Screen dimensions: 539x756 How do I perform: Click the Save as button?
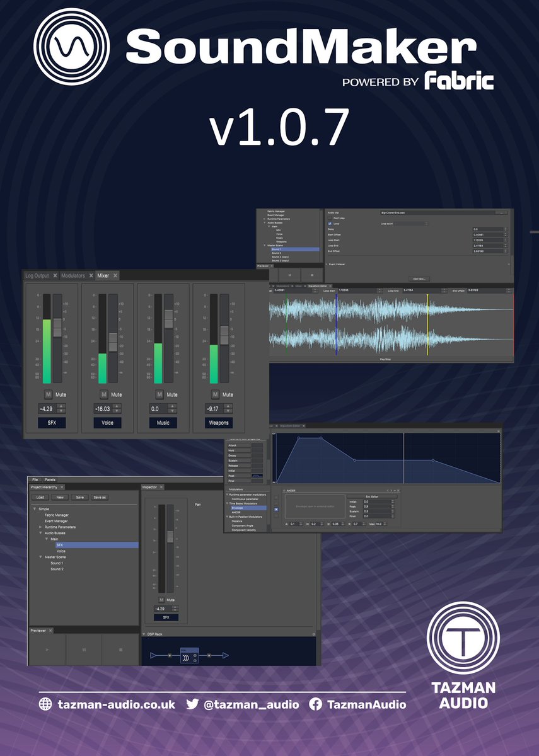tap(100, 497)
